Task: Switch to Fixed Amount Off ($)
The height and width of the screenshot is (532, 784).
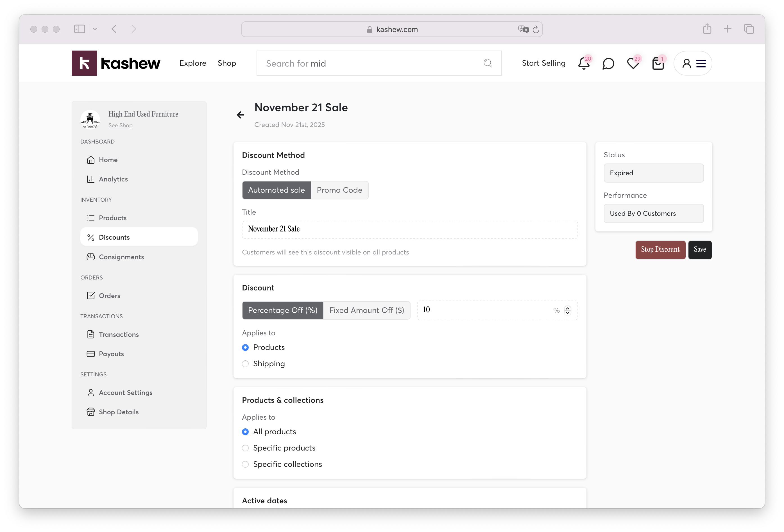Action: (366, 310)
